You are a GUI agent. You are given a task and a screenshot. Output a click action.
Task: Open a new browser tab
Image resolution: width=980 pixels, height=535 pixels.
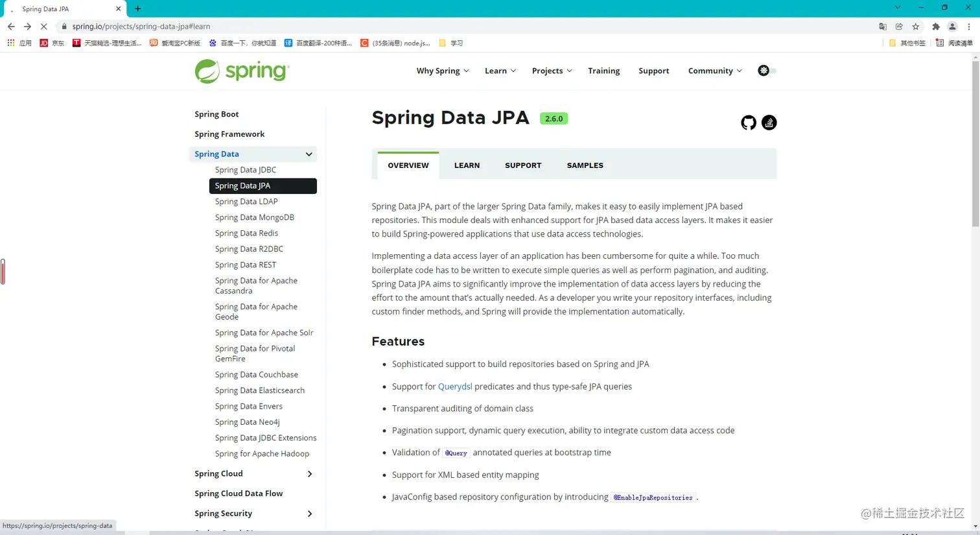(137, 8)
